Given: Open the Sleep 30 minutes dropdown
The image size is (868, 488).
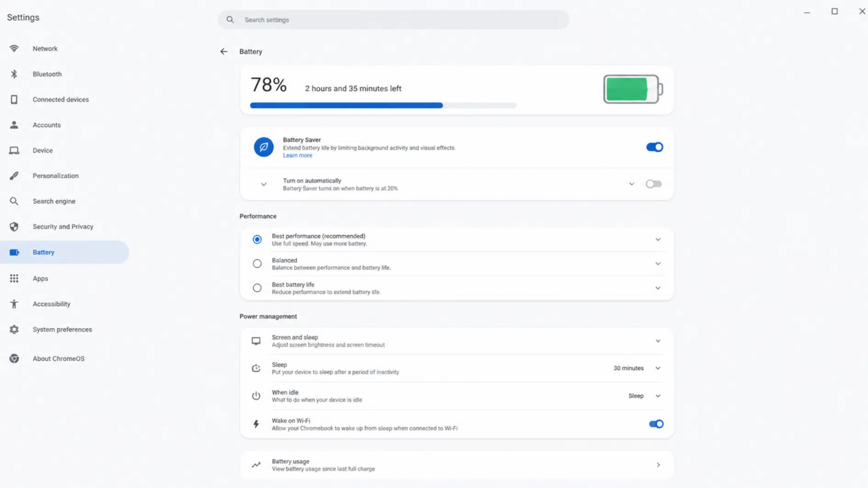Looking at the screenshot, I should [637, 368].
